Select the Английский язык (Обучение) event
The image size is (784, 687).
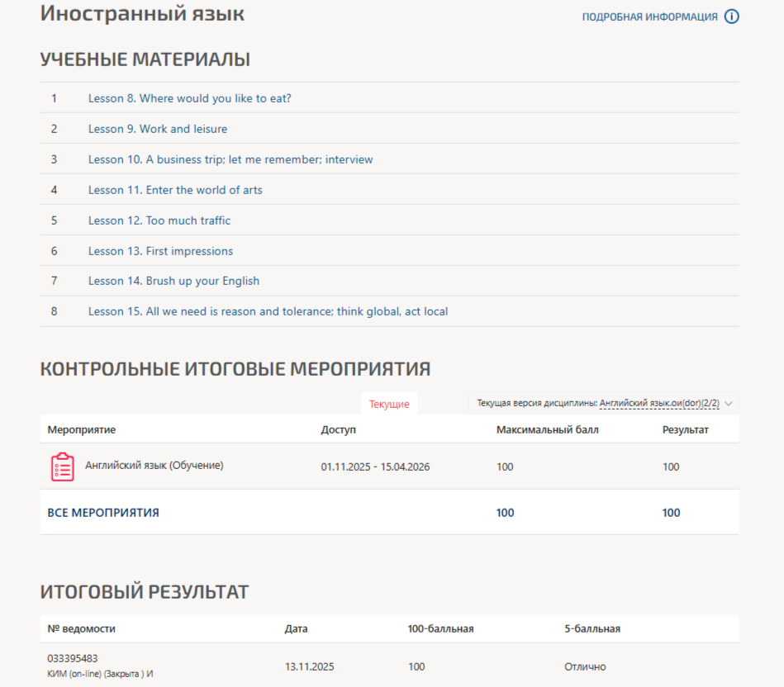pyautogui.click(x=154, y=466)
